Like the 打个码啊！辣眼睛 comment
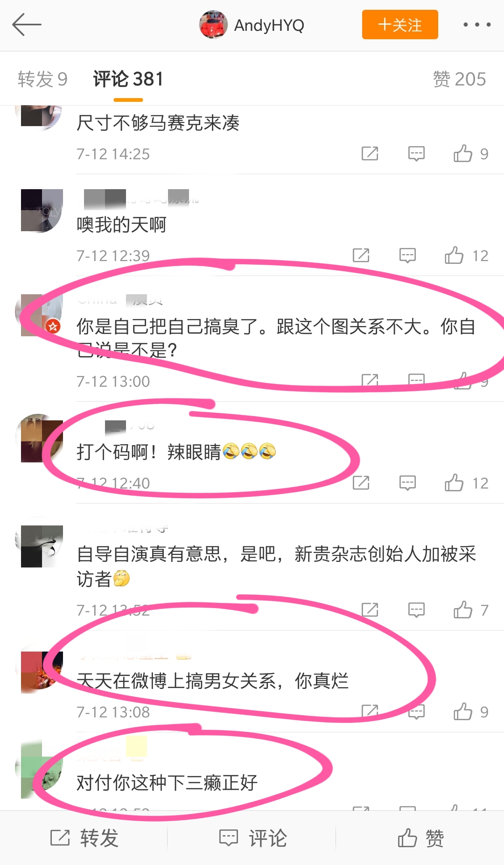This screenshot has width=504, height=865. click(466, 483)
